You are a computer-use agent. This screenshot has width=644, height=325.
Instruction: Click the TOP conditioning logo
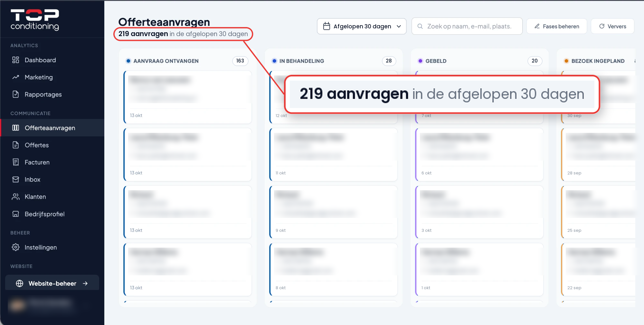35,19
